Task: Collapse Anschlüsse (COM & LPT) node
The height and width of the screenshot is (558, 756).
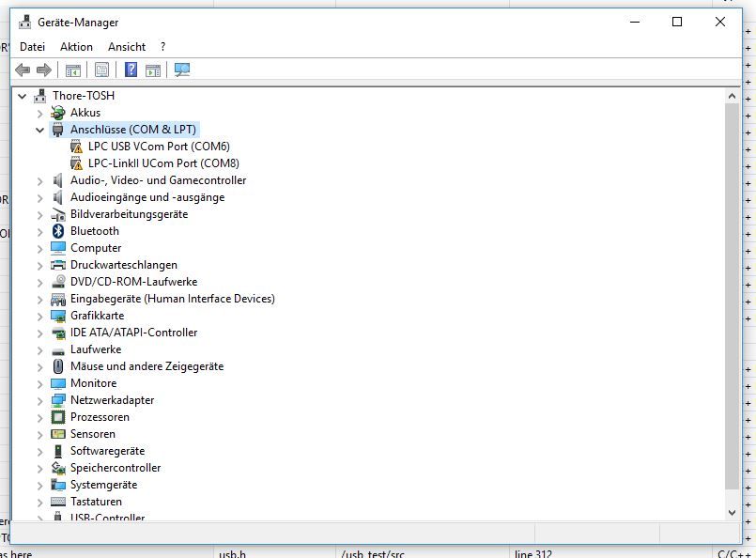Action: 40,130
